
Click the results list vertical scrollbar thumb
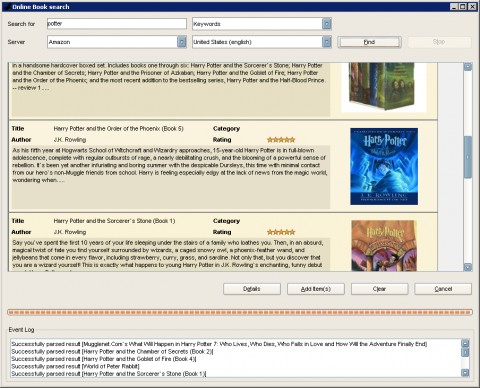[x=468, y=157]
